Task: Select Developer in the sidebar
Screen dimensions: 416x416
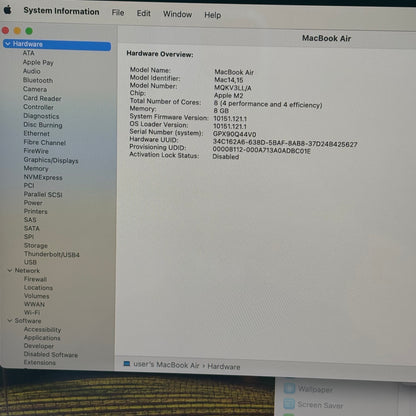Action: tap(39, 346)
